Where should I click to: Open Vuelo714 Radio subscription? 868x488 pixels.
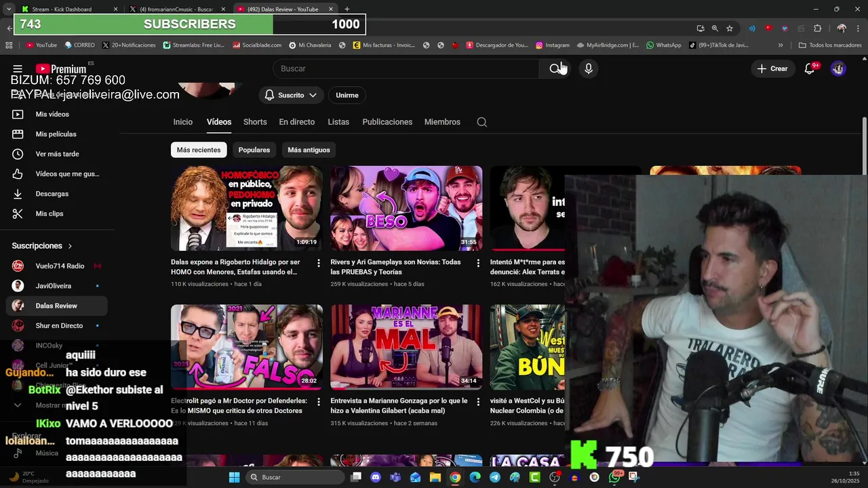[x=57, y=266]
